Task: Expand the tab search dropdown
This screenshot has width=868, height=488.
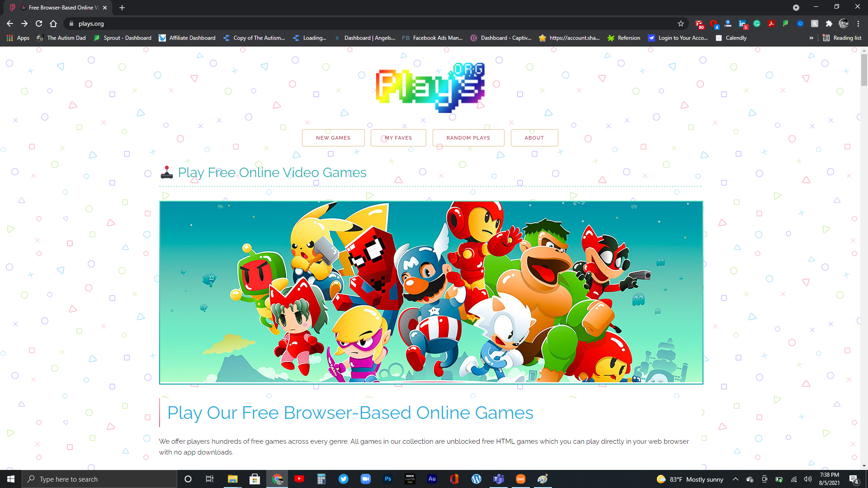Action: (796, 8)
